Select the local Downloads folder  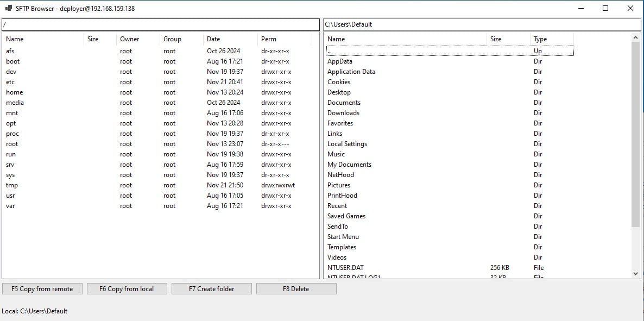pyautogui.click(x=343, y=113)
